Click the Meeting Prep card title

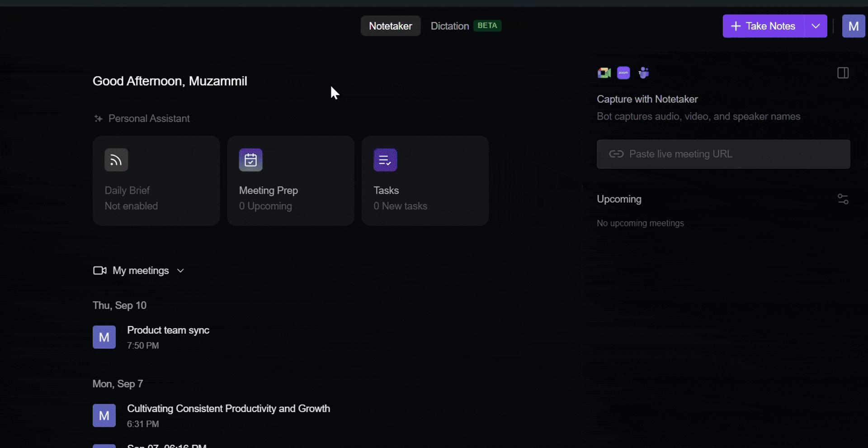click(x=269, y=191)
